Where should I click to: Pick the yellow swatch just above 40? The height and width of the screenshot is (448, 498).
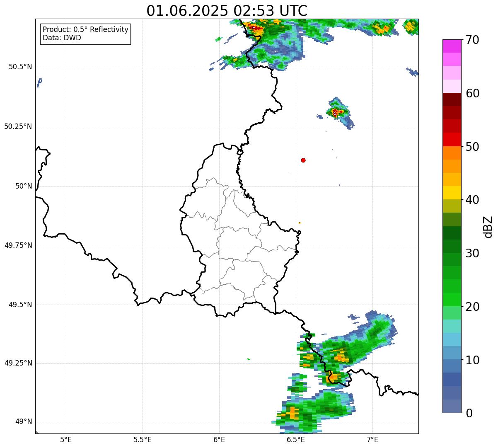coord(452,193)
